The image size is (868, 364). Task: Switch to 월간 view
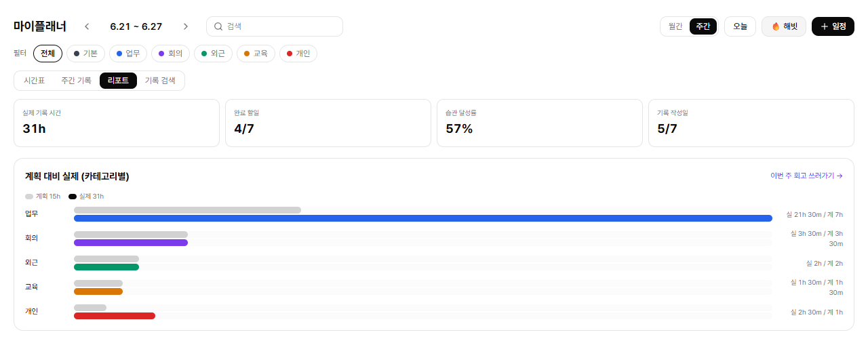[x=675, y=26]
